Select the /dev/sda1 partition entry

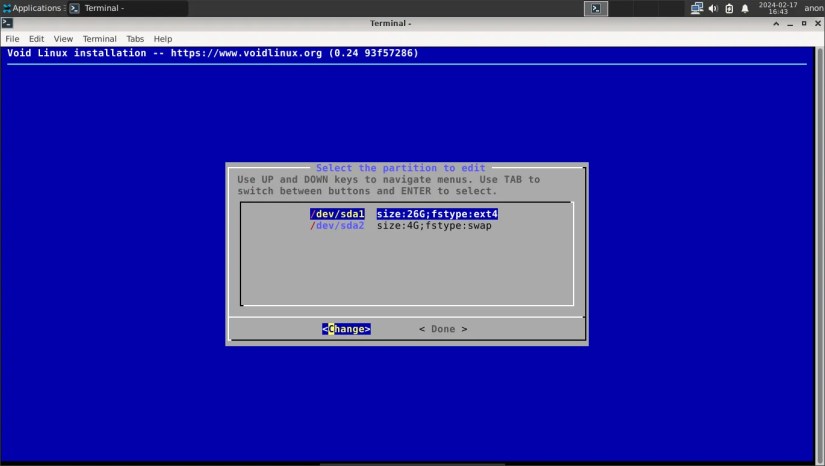[x=337, y=214]
